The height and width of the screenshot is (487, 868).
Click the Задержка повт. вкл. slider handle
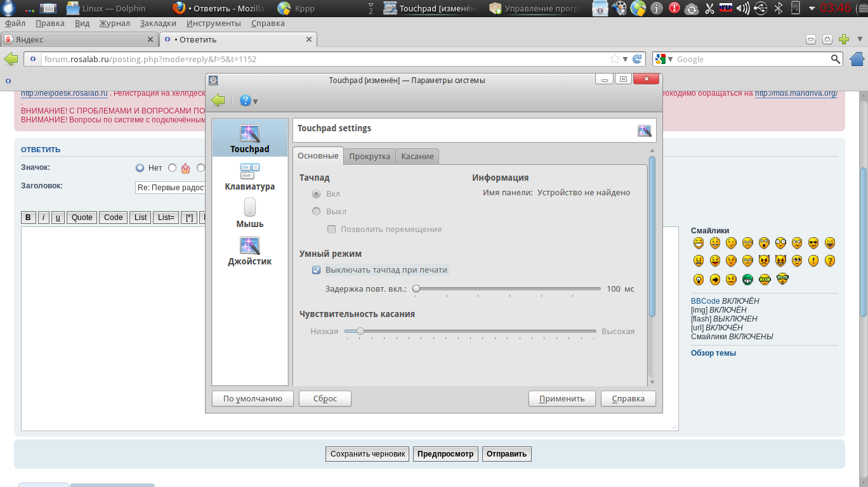point(416,289)
